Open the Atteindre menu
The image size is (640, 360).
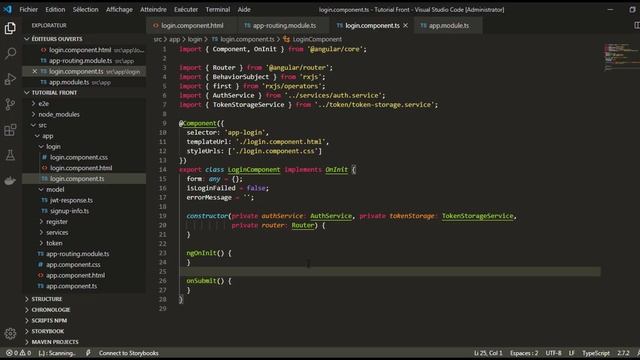click(153, 9)
